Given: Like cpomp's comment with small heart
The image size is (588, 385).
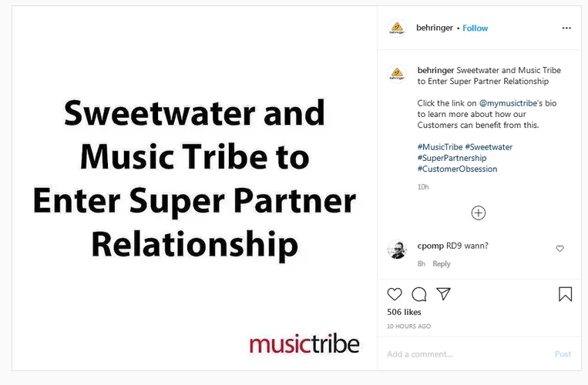Looking at the screenshot, I should 560,249.
